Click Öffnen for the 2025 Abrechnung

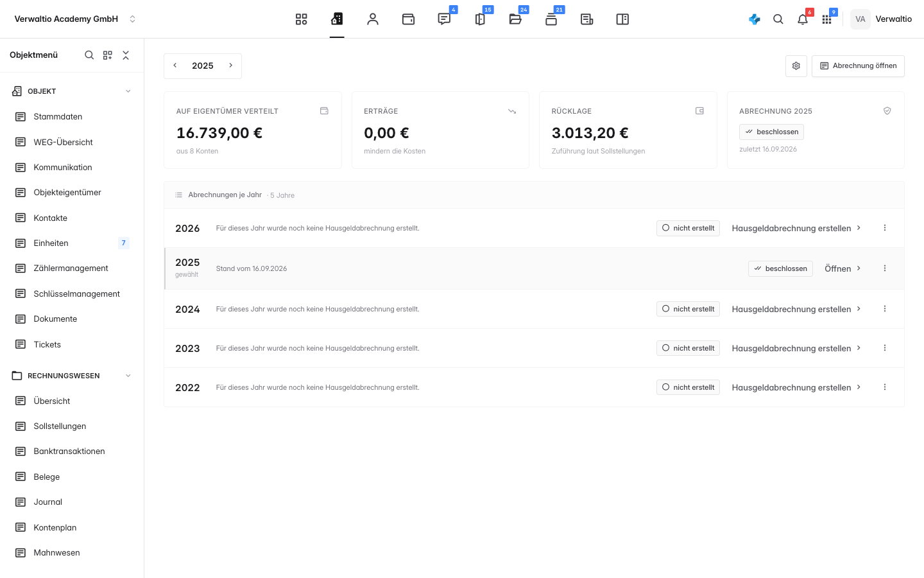click(x=843, y=268)
